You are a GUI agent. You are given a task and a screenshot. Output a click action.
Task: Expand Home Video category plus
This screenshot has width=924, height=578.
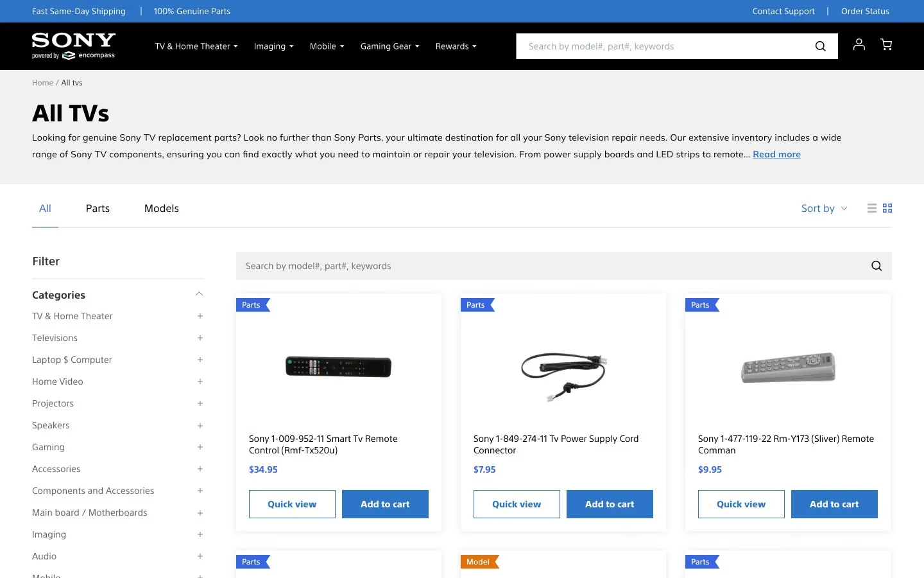(x=200, y=381)
